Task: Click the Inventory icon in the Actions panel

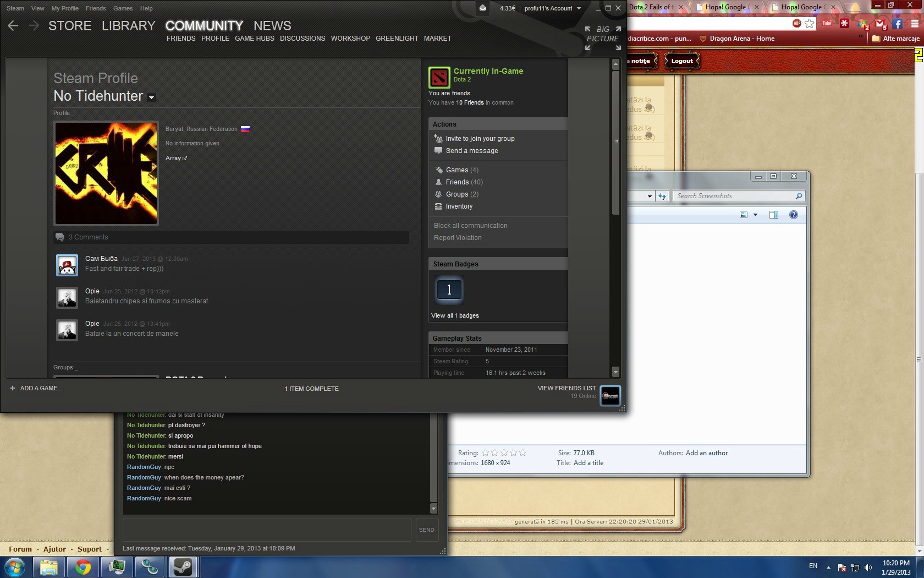Action: coord(438,206)
